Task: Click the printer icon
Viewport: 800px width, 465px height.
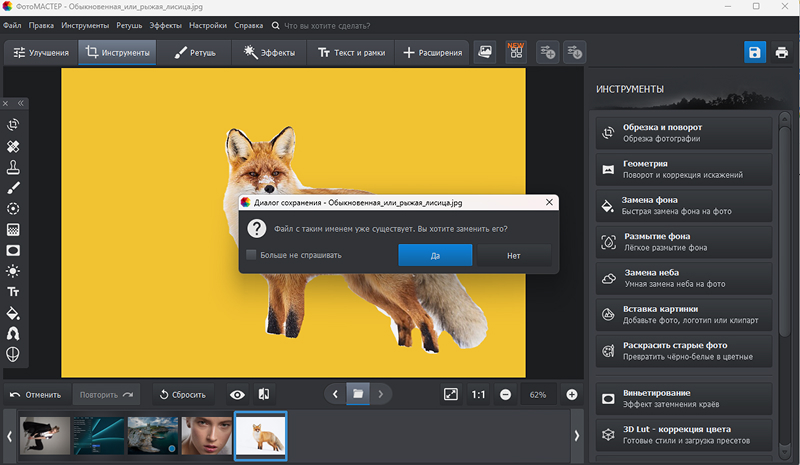Action: pos(781,52)
